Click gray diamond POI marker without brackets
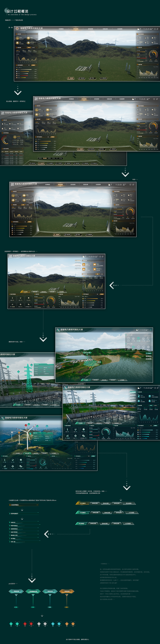This screenshot has height=644, width=160. coord(39,624)
